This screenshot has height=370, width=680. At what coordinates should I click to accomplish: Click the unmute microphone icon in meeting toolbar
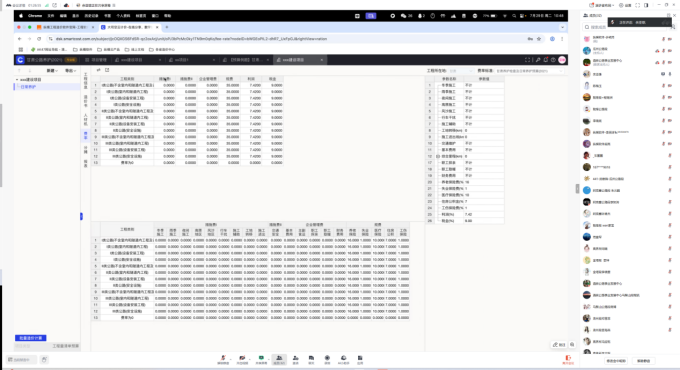point(223,358)
